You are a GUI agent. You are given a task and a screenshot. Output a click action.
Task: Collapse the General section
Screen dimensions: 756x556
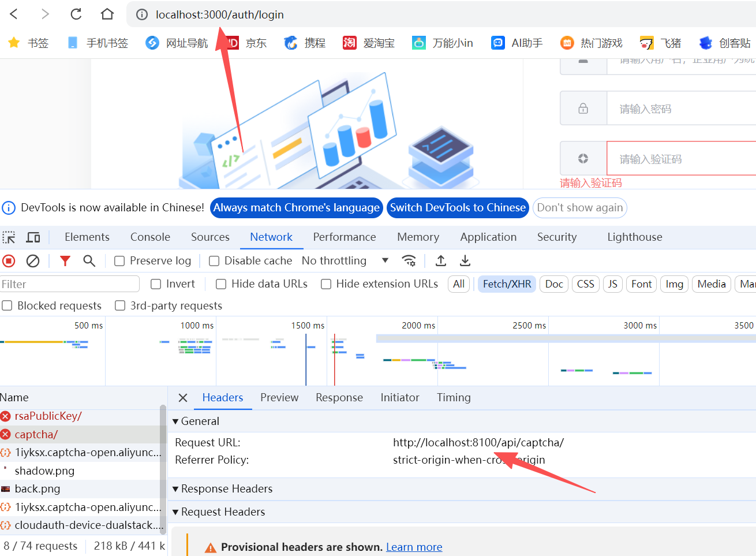click(175, 421)
